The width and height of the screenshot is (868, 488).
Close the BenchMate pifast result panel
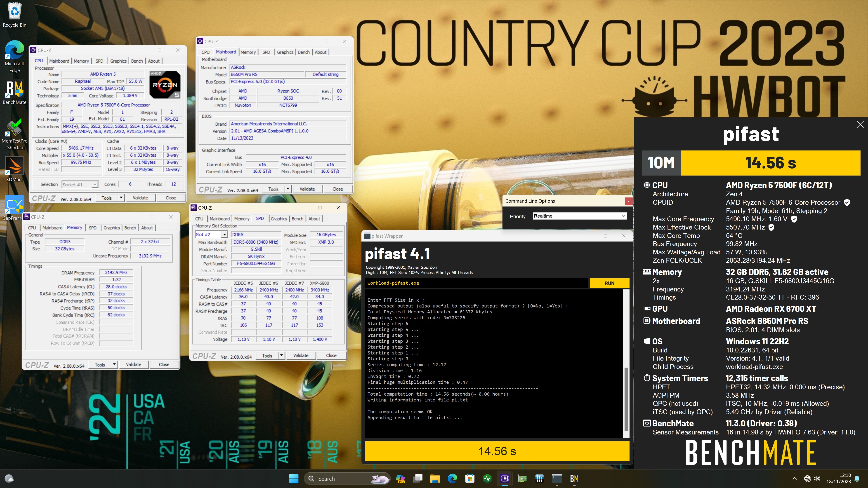pyautogui.click(x=860, y=124)
